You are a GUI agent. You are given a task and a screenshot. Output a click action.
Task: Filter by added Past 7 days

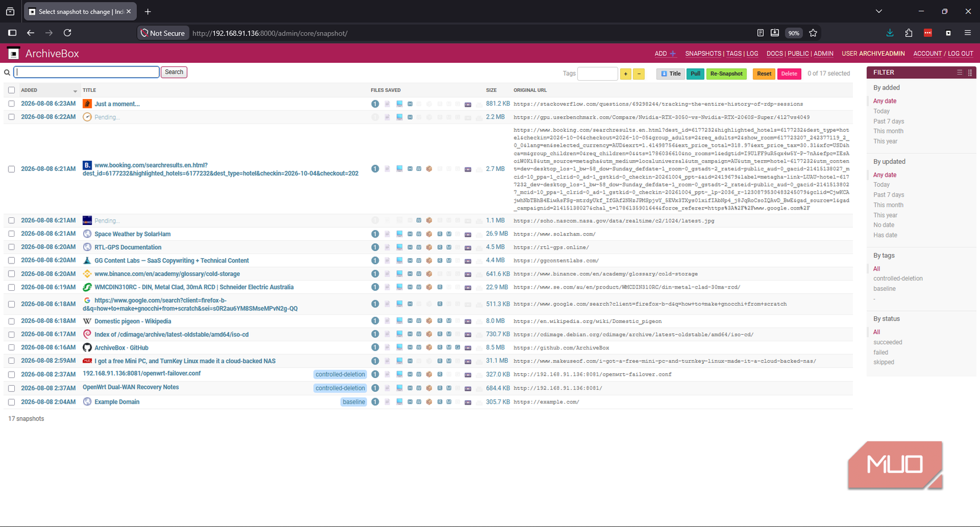click(x=889, y=121)
